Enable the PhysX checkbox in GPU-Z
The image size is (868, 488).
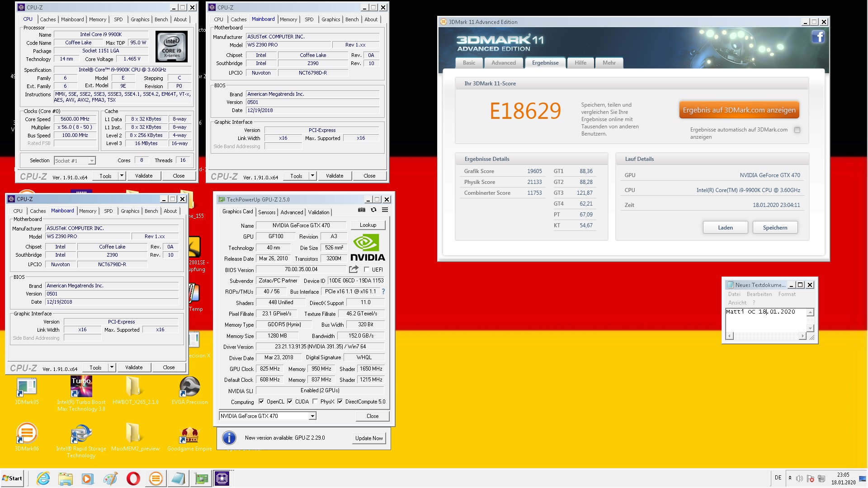click(x=315, y=401)
